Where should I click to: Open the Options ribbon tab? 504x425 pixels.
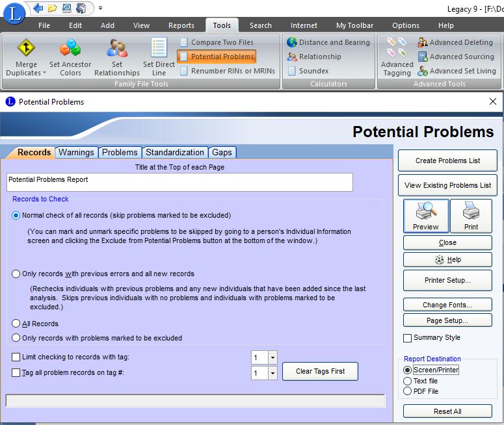point(406,25)
